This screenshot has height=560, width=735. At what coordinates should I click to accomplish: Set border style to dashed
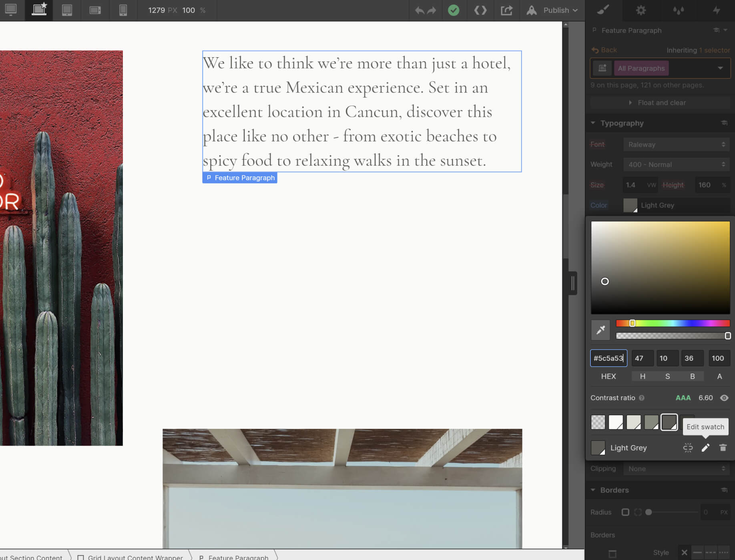(711, 553)
